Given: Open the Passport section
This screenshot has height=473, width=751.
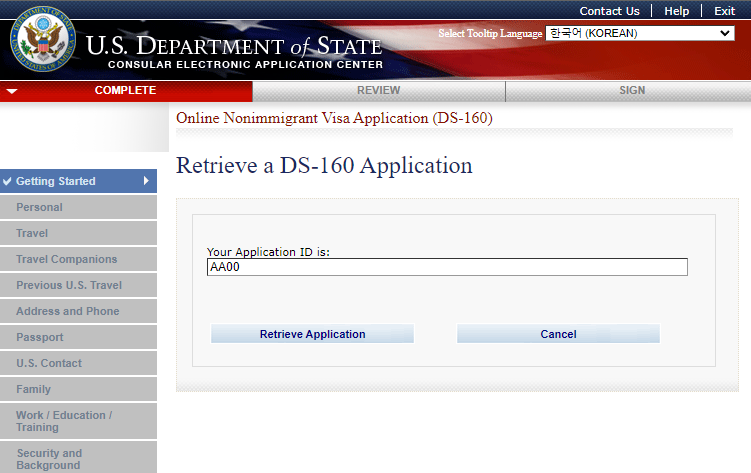Looking at the screenshot, I should click(79, 337).
